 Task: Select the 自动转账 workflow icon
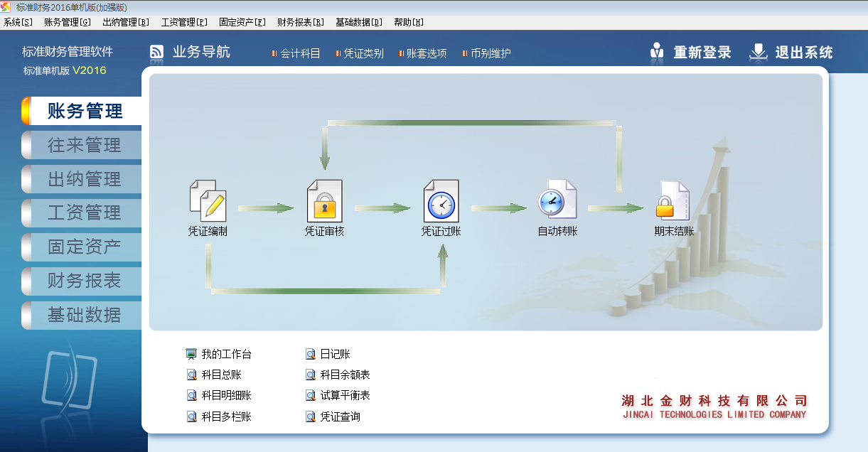557,200
